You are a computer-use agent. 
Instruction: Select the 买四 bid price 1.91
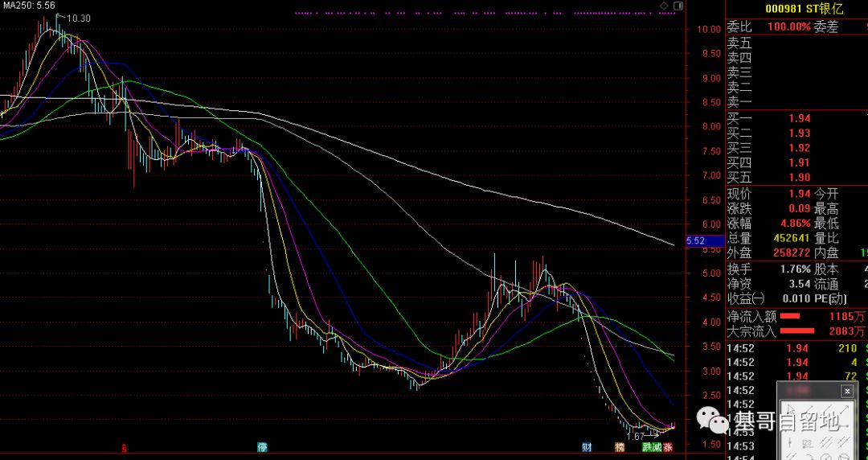click(800, 163)
